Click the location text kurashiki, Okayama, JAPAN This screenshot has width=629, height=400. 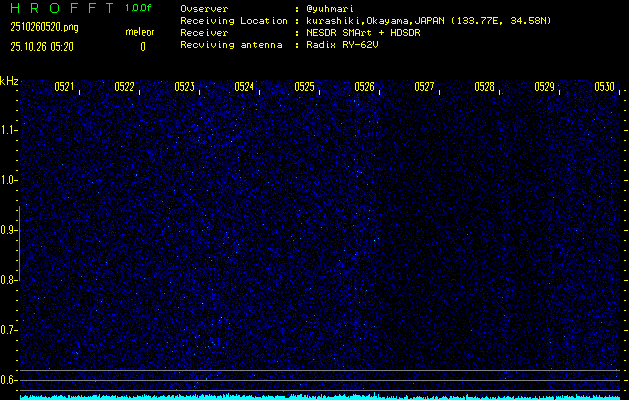(377, 21)
